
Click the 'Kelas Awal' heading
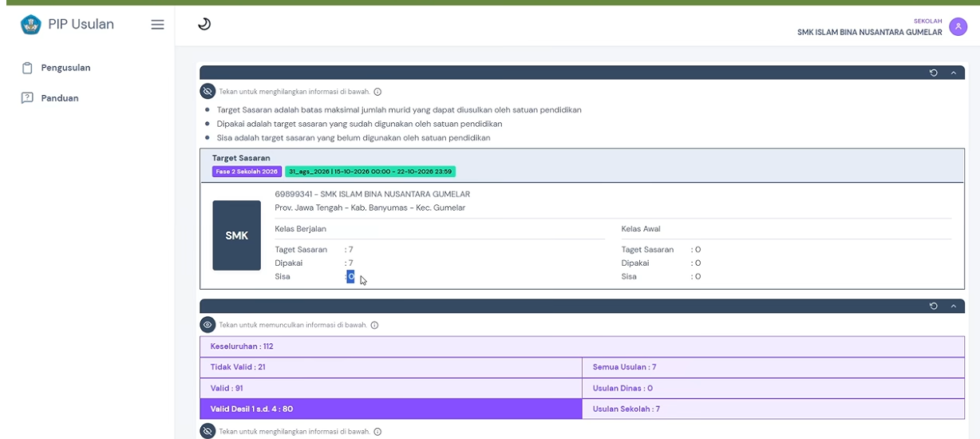(x=641, y=229)
